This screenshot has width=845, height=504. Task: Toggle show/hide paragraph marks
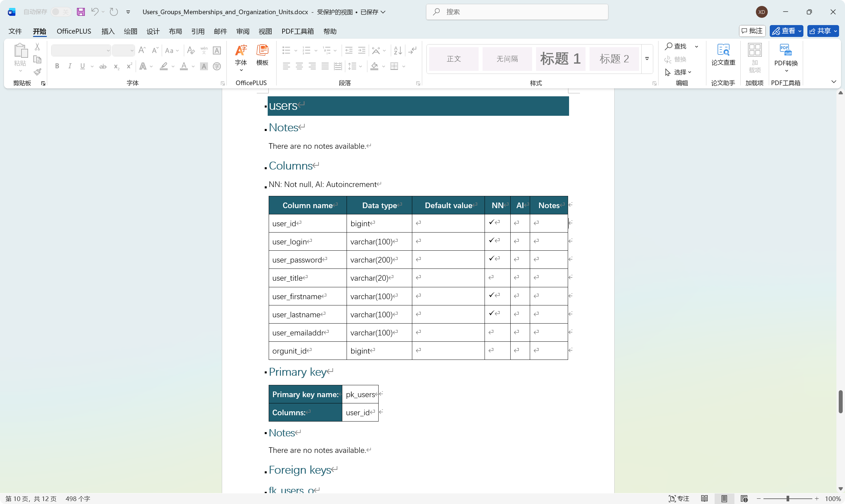coord(413,50)
